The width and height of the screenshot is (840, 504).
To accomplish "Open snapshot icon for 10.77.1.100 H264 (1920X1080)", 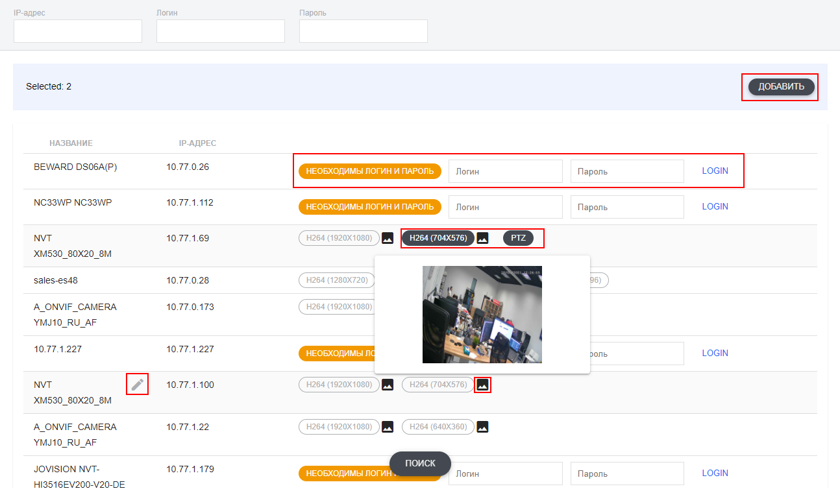I will click(x=388, y=385).
